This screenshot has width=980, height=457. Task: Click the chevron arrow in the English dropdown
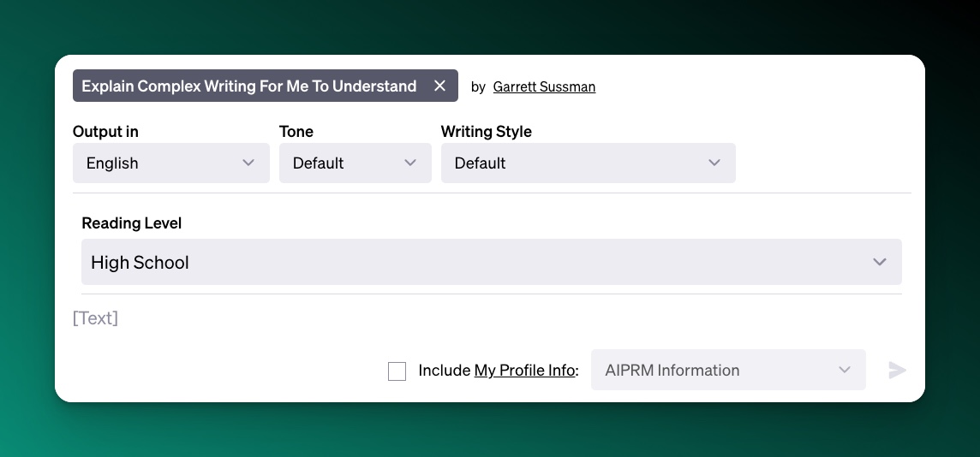pos(248,163)
